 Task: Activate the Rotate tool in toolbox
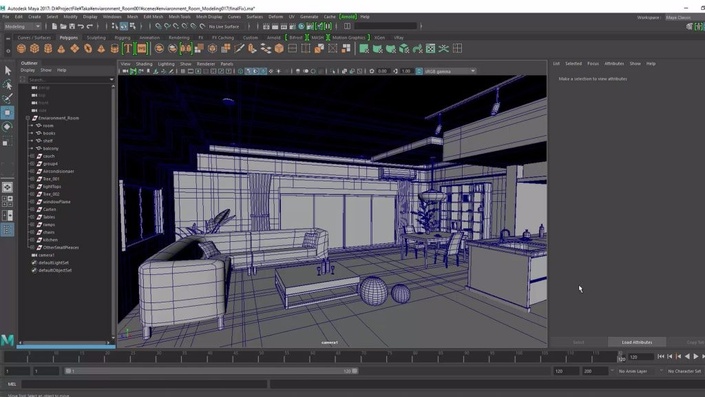coord(8,127)
